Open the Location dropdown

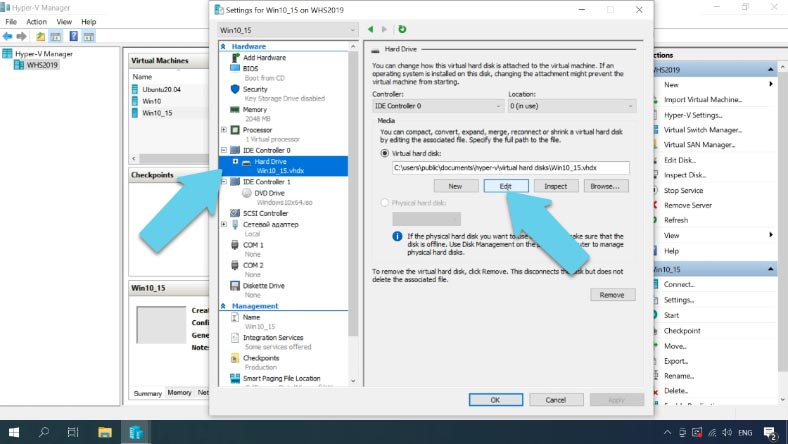(571, 106)
